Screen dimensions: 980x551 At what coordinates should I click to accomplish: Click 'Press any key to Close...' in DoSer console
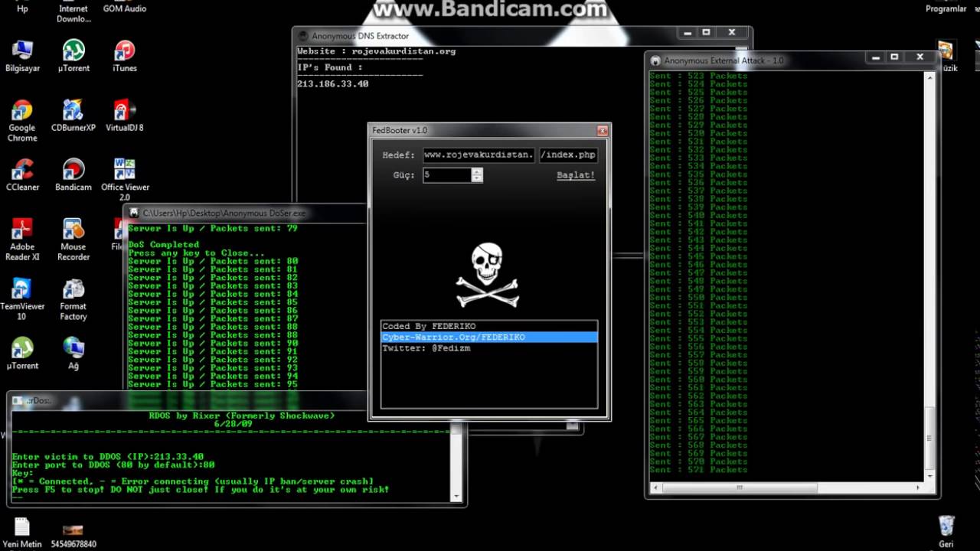pyautogui.click(x=196, y=253)
